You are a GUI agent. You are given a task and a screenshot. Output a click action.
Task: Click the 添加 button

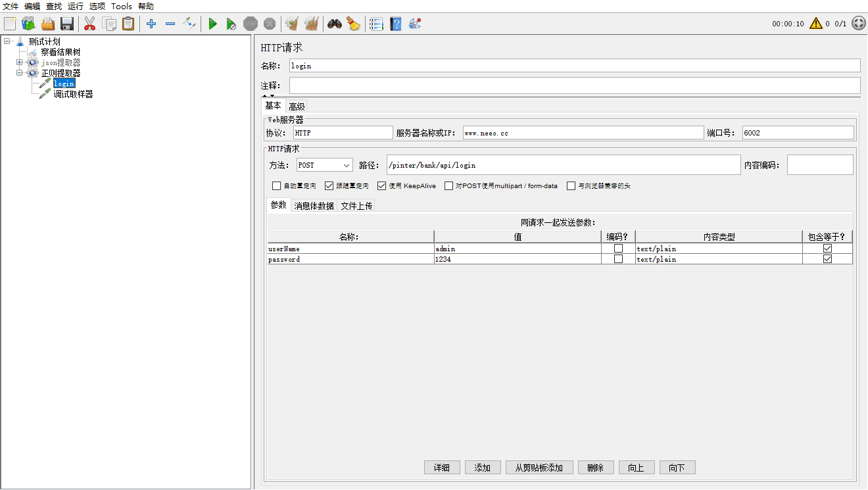[x=483, y=468]
